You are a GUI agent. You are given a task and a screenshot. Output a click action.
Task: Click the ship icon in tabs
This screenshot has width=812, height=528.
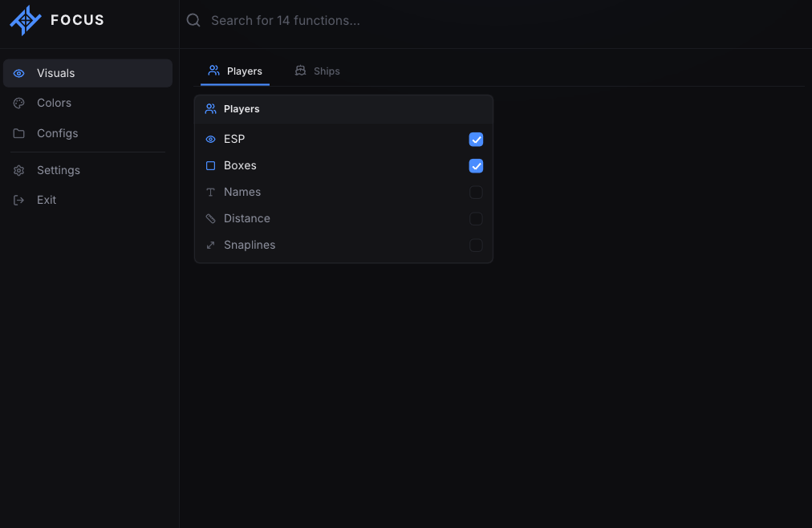(300, 71)
